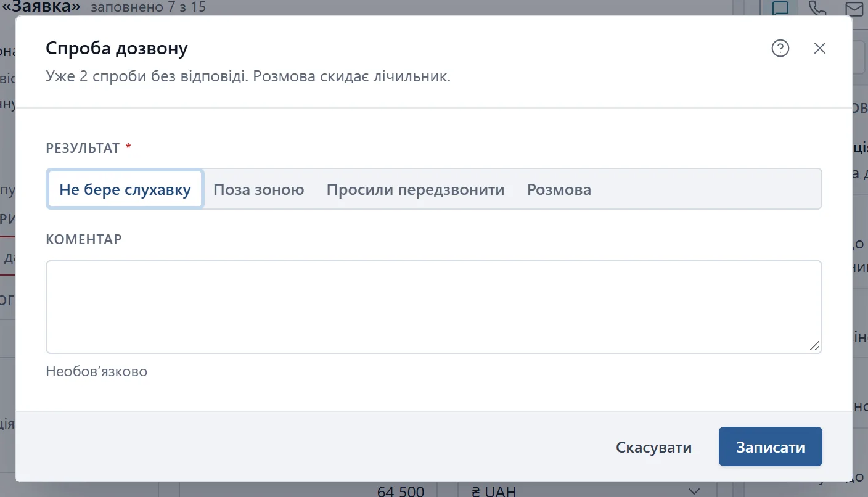Cancel with the Скасувати button
Screen dimensions: 868x497
click(653, 447)
